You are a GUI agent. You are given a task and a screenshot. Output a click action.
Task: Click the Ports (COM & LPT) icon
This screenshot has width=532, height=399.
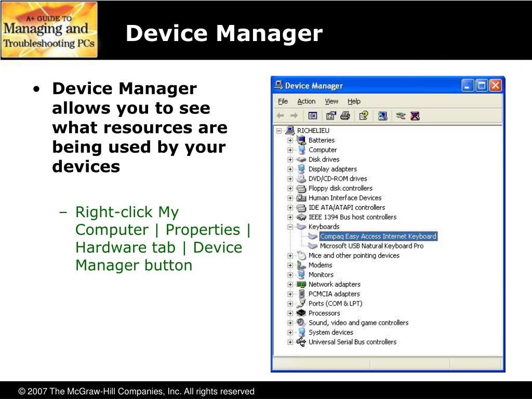[301, 303]
